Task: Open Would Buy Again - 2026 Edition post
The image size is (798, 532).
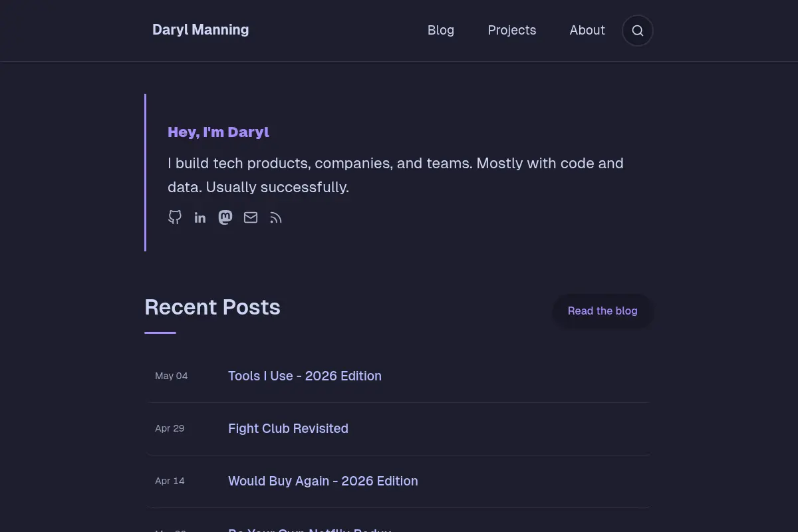Action: (x=323, y=481)
